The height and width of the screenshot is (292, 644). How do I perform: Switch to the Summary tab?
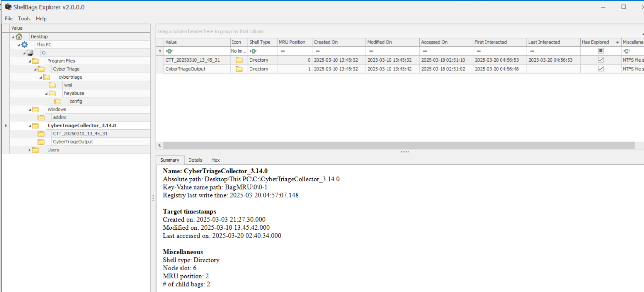170,160
